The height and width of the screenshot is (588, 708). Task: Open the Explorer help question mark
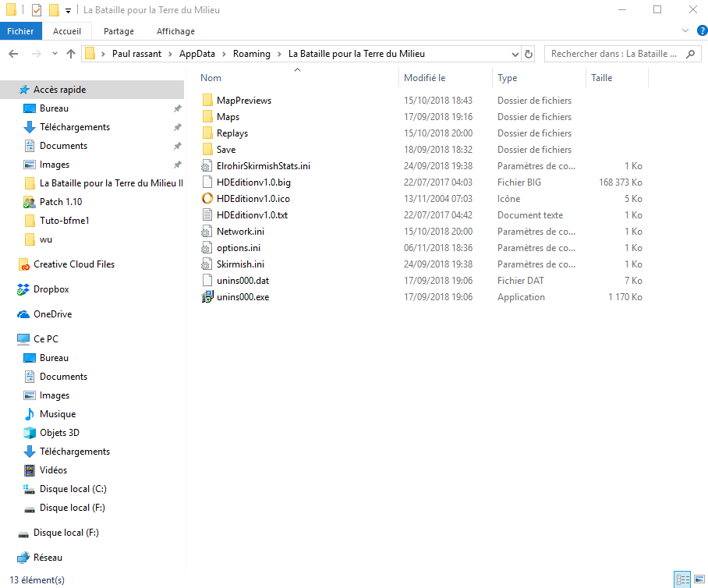pos(702,30)
